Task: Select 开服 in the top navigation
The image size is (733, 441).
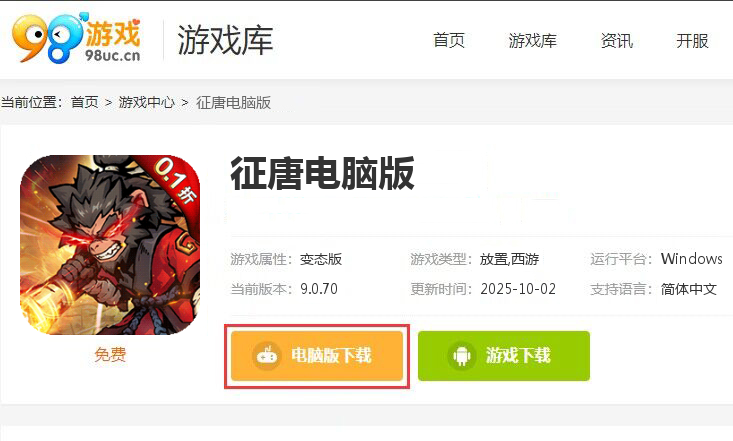Action: click(692, 41)
